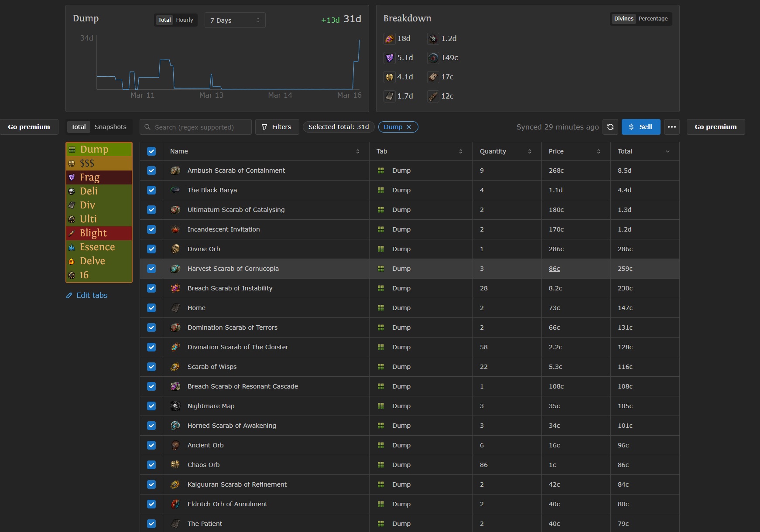Show breakdown in Divines

[x=623, y=19]
